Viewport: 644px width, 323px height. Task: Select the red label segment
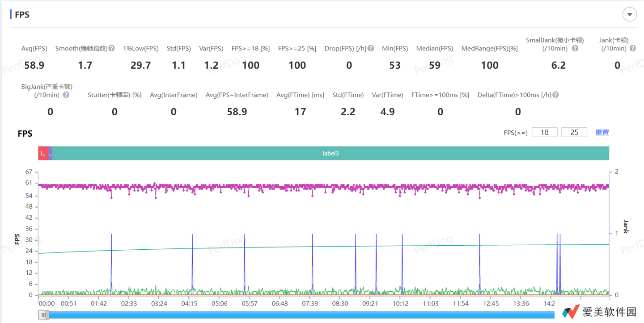(x=42, y=153)
